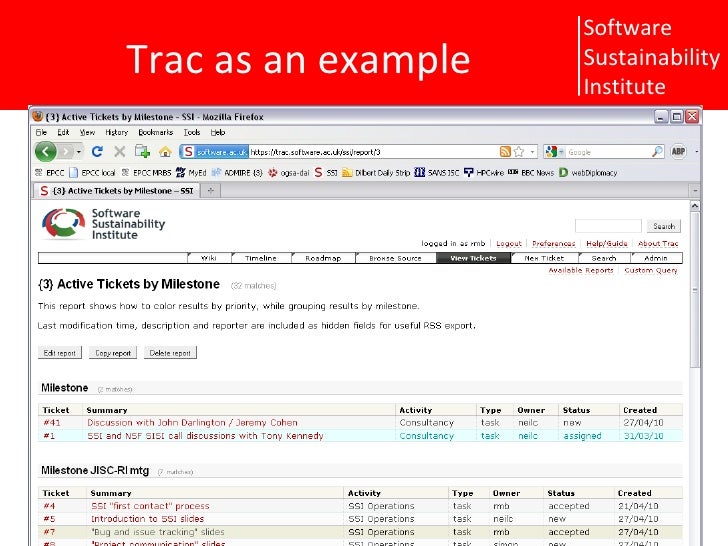The height and width of the screenshot is (546, 728).
Task: Click the new tab toolbar icon
Action: click(x=142, y=151)
